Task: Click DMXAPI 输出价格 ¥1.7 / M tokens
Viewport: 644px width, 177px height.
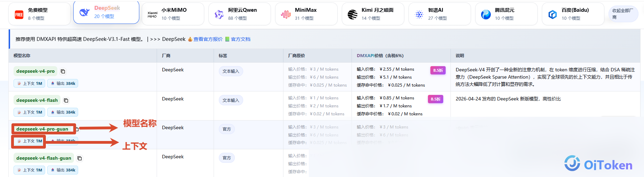Action: tap(384, 106)
